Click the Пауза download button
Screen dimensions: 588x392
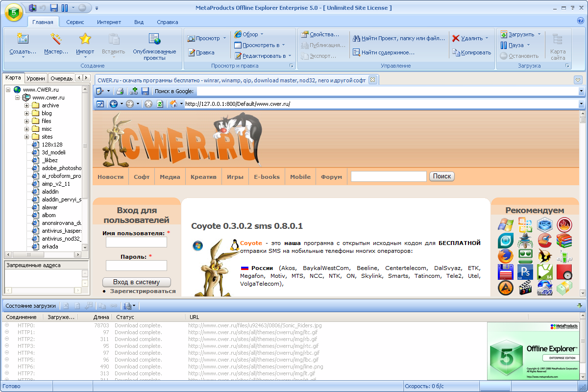[x=503, y=45]
